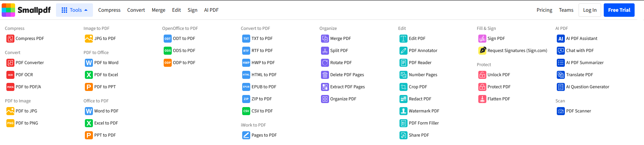This screenshot has height=145, width=644.
Task: Select the Unlock PDF padlock icon
Action: click(x=482, y=75)
